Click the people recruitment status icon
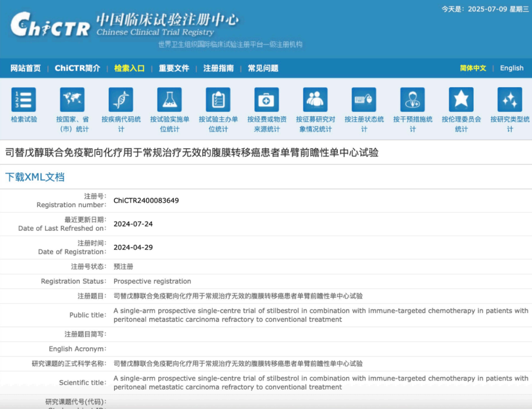 (x=315, y=99)
